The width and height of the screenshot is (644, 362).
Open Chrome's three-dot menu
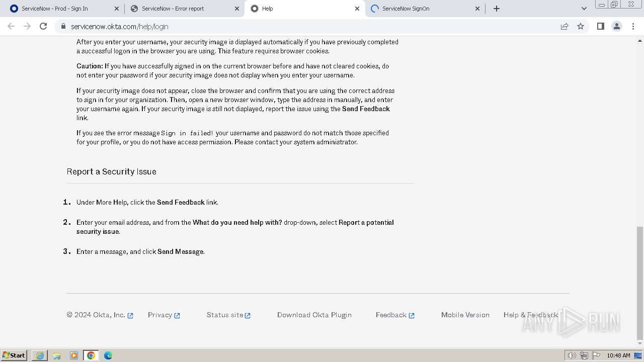coord(633,27)
